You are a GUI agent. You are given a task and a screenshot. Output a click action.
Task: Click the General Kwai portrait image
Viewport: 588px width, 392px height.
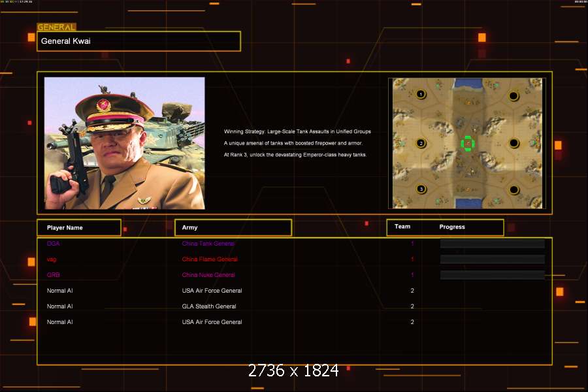point(125,143)
